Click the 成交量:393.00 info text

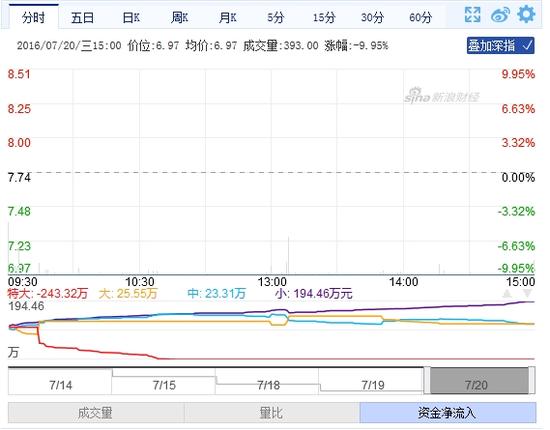point(281,46)
